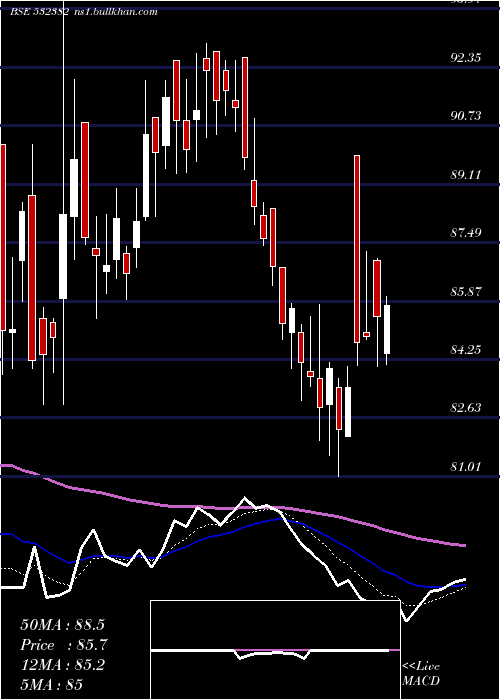Image resolution: width=500 pixels, height=700 pixels.
Task: Click the 82.63 price axis label
Action: pos(466,408)
